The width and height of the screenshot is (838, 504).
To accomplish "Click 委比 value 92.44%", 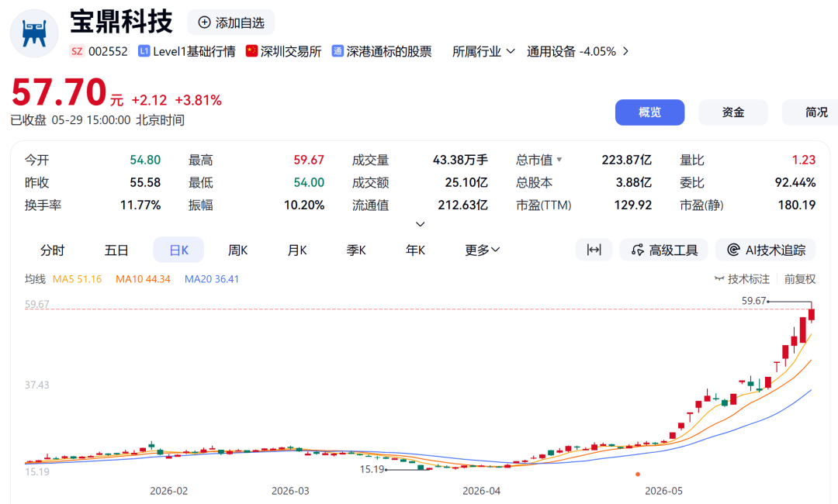I will point(795,182).
